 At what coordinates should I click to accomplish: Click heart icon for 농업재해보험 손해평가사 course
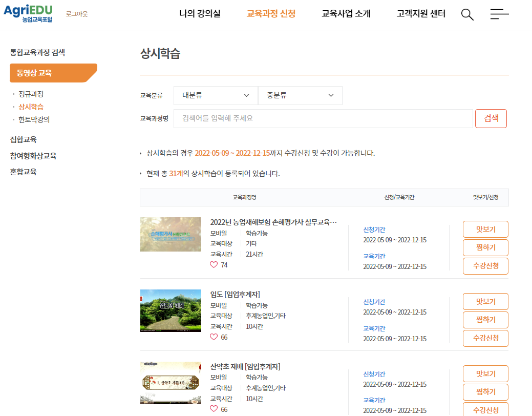pos(214,264)
